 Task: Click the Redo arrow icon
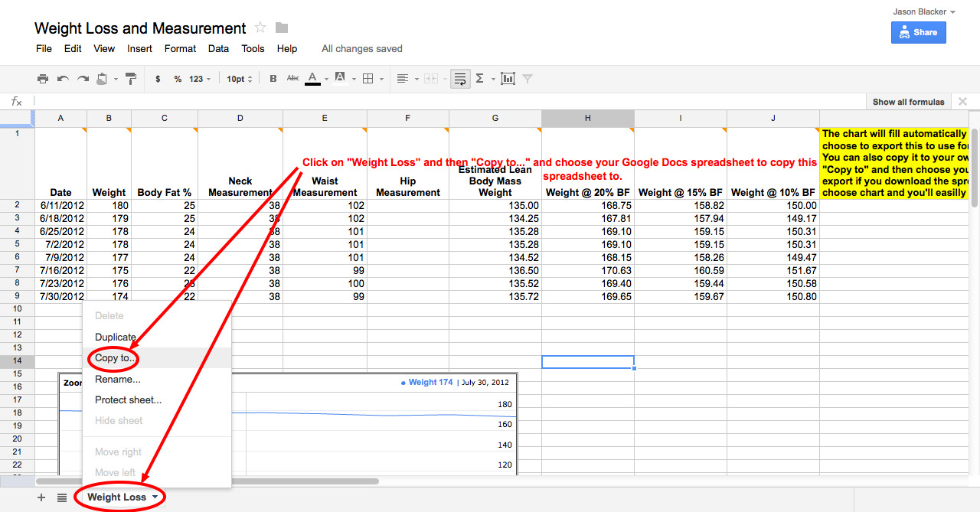(x=83, y=79)
